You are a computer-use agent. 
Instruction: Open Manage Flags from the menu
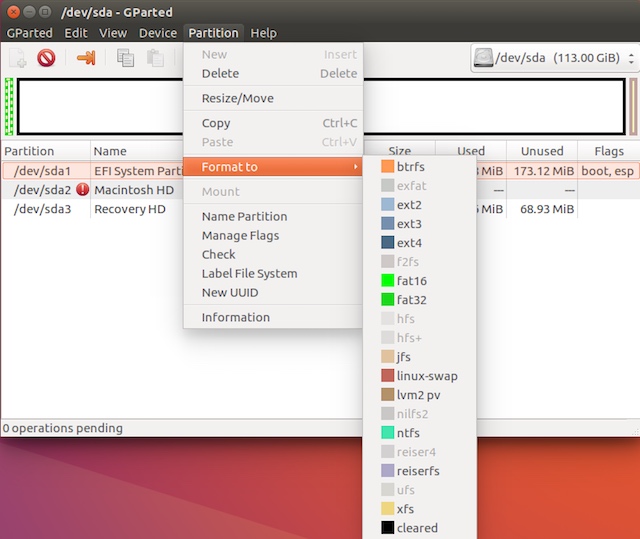coord(273,235)
